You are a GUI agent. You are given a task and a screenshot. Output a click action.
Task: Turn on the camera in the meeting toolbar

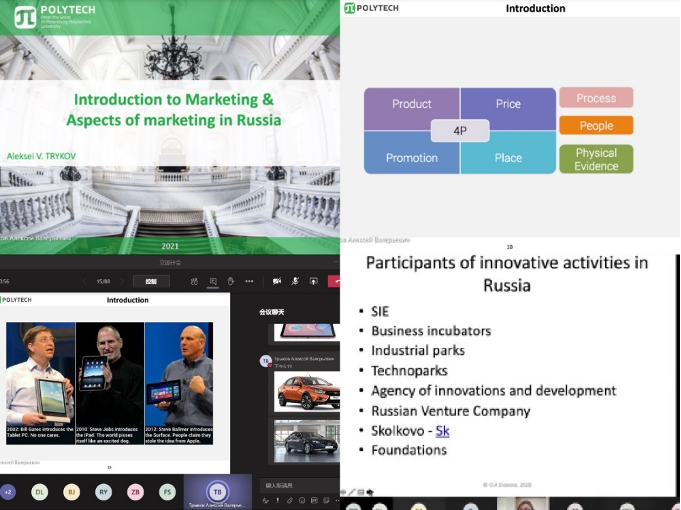(277, 281)
